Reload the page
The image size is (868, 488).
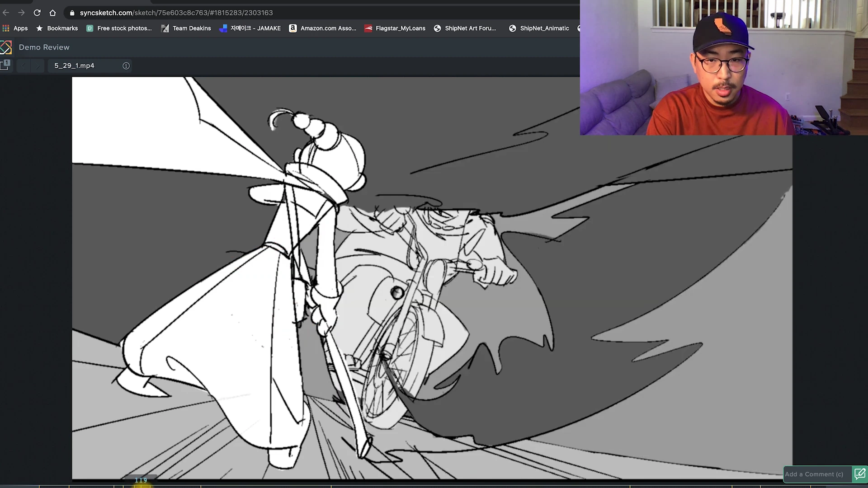click(x=37, y=13)
